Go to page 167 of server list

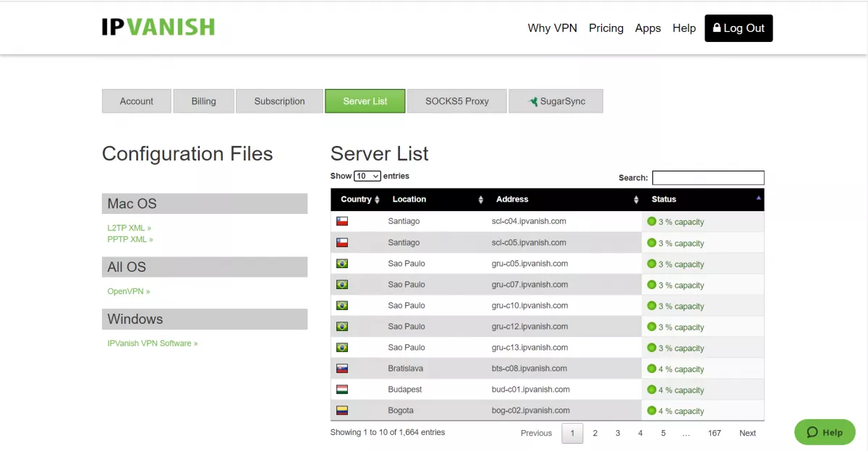[x=714, y=433]
